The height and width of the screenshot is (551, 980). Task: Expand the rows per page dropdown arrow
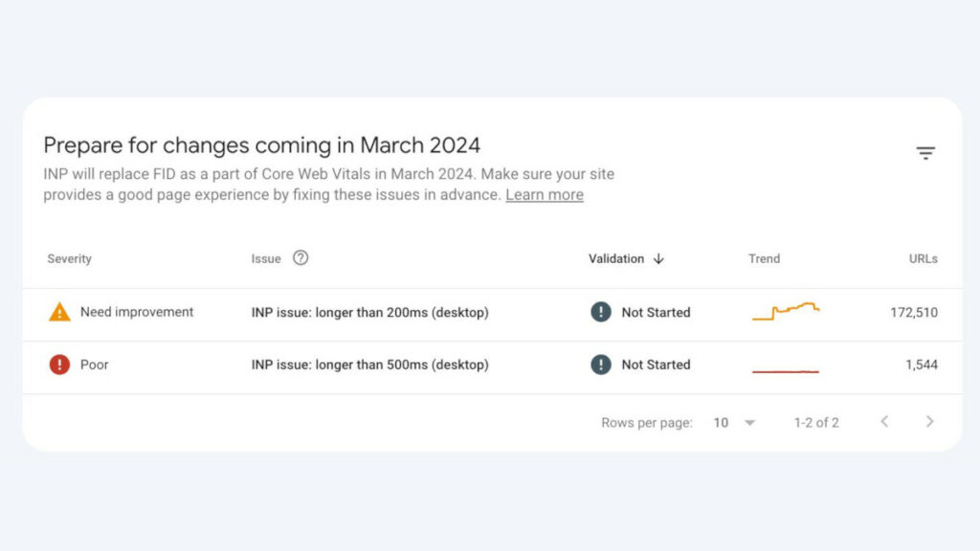(750, 423)
